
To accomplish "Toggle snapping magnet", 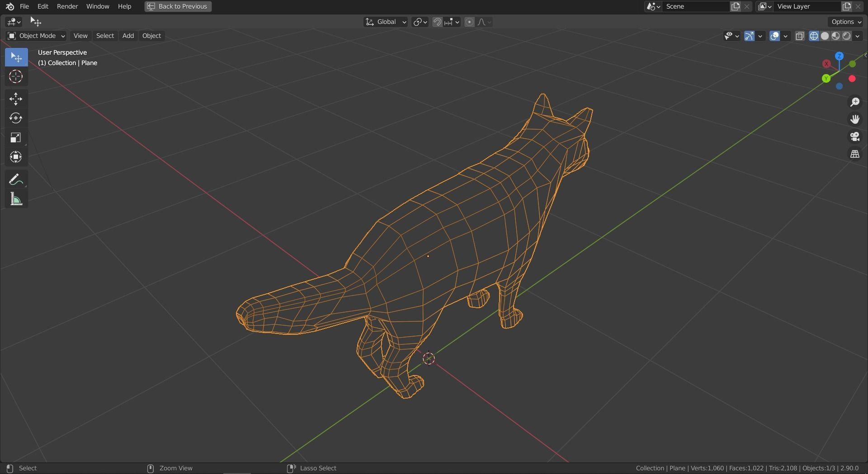I will click(x=437, y=22).
